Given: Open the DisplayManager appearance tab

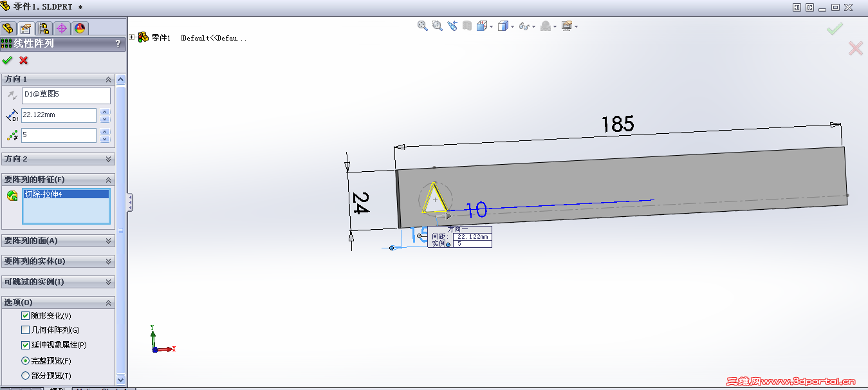Looking at the screenshot, I should (x=80, y=28).
